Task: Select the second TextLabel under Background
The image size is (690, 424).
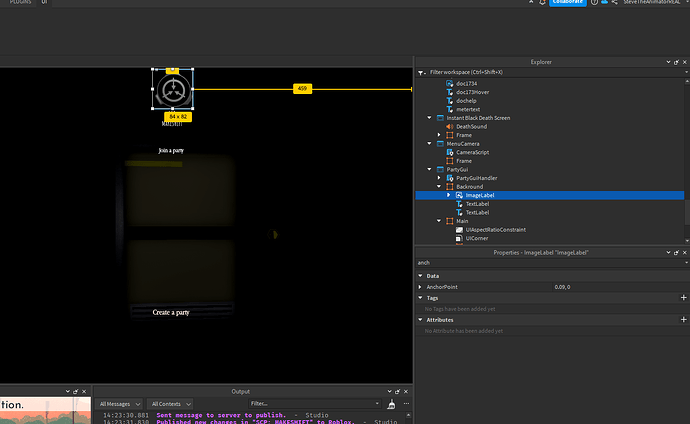Action: [477, 212]
